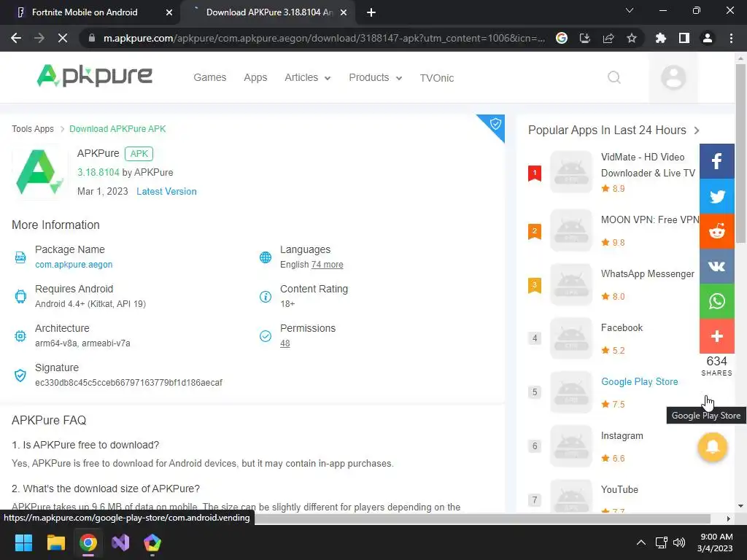The height and width of the screenshot is (560, 747).
Task: Click the large APKPure app icon
Action: point(39,172)
